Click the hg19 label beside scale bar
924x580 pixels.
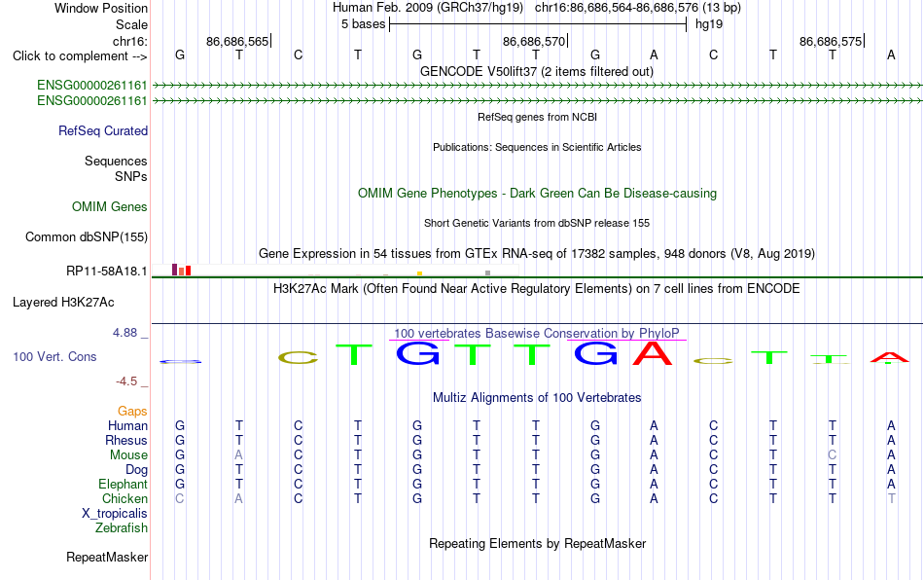709,24
